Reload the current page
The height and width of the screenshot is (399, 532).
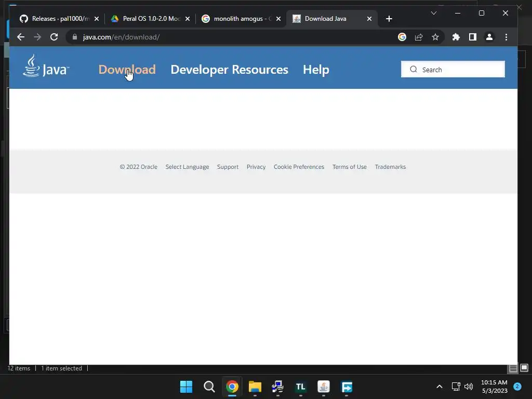pos(54,37)
